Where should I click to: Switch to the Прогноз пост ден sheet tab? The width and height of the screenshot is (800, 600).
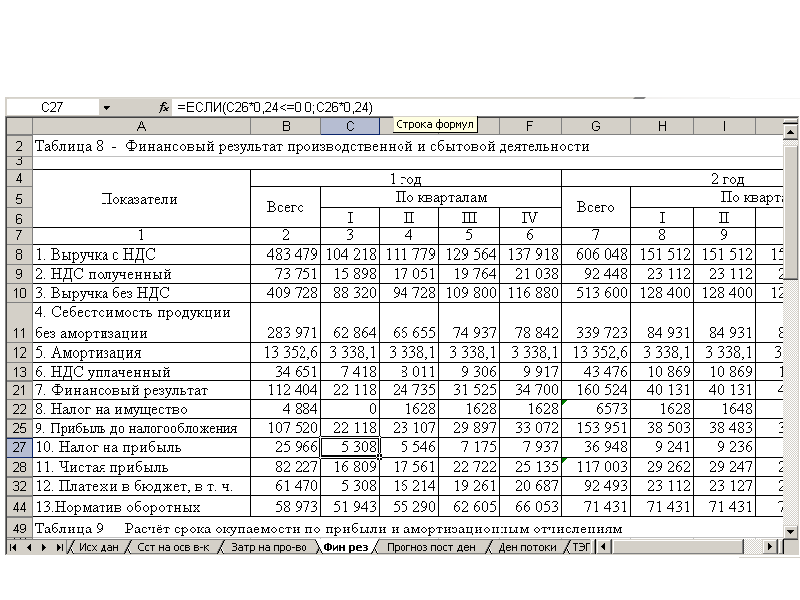[x=431, y=547]
